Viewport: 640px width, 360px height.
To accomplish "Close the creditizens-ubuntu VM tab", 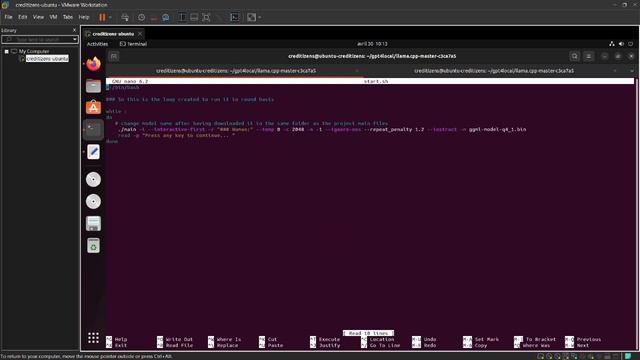I will click(x=140, y=34).
